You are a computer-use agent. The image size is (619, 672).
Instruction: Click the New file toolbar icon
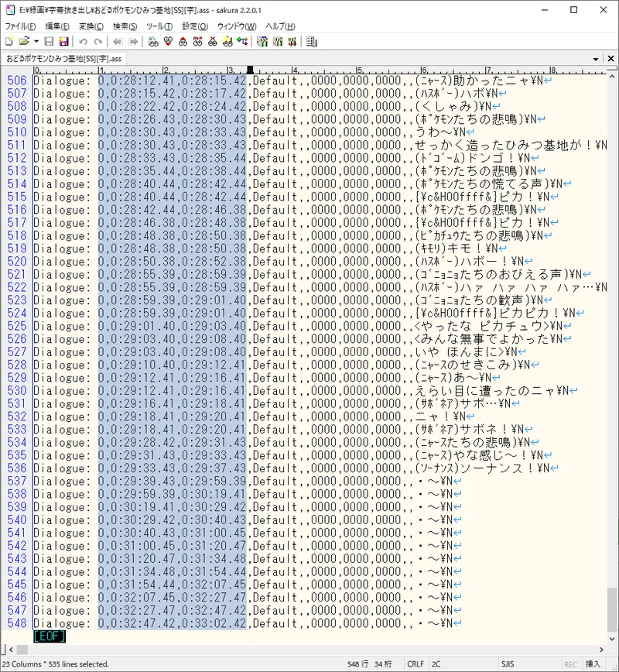[9, 41]
